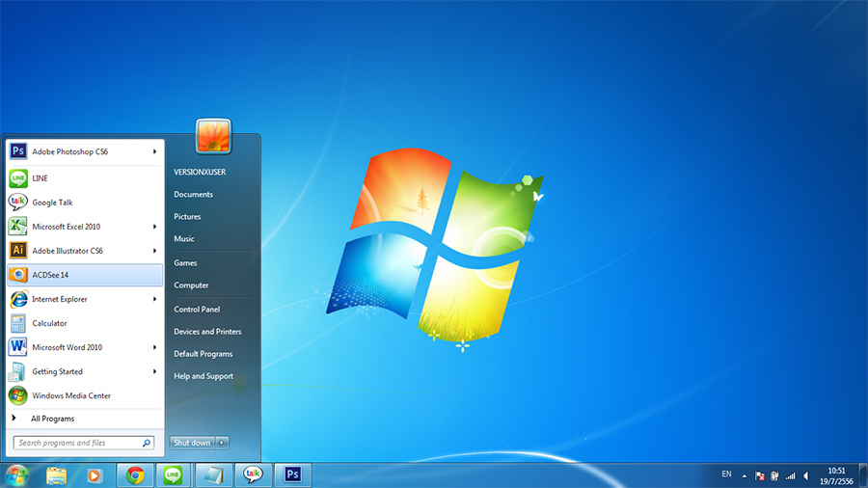Viewport: 868px width, 488px height.
Task: Open Microsoft Word 2010 from Start menu
Action: tap(85, 347)
